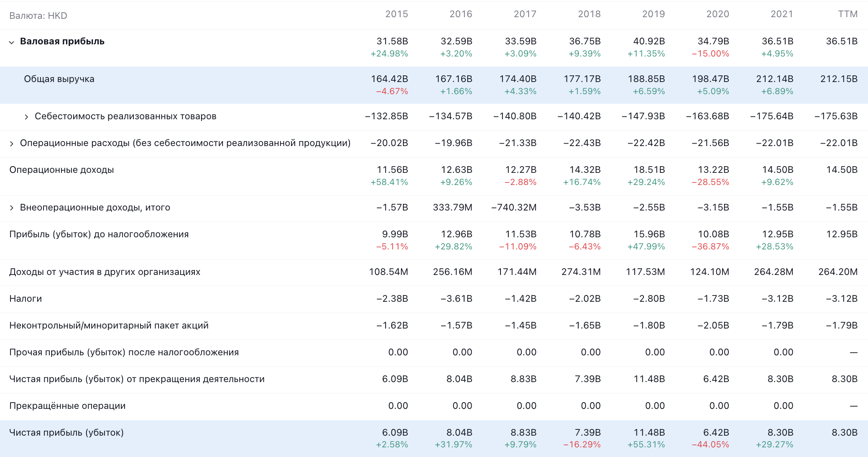Click total revenue value 212.14B
This screenshot has height=457, width=868.
pyautogui.click(x=775, y=79)
